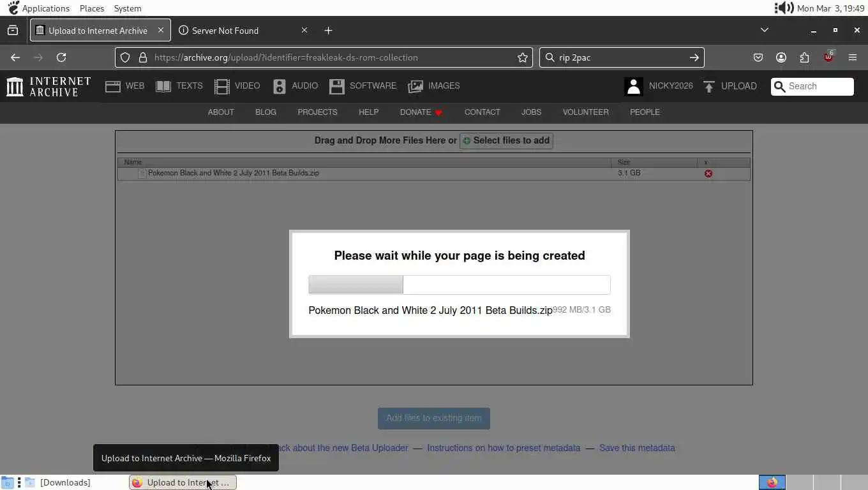Click Save this metadata link
868x490 pixels.
coord(637,448)
